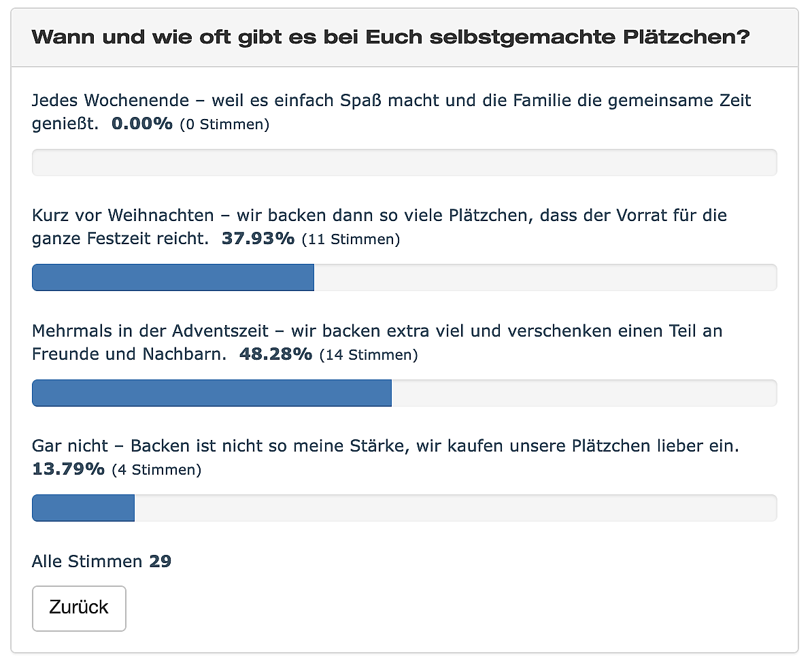The width and height of the screenshot is (812, 661).
Task: Click the '(11 Stimmen)' vote count
Action: [350, 240]
